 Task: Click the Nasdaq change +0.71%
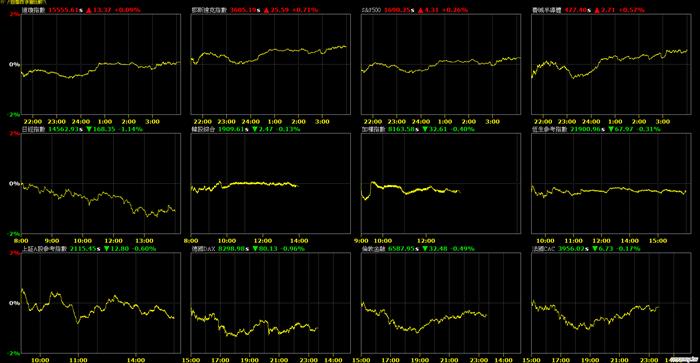point(305,10)
